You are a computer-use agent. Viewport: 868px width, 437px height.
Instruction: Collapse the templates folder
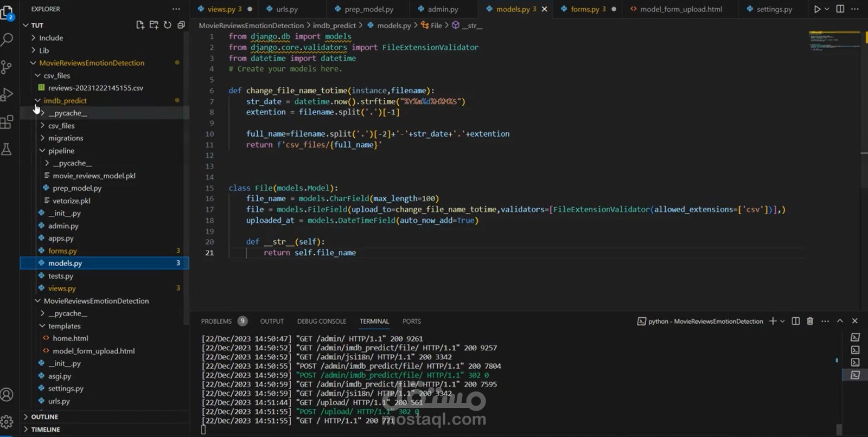click(x=42, y=326)
